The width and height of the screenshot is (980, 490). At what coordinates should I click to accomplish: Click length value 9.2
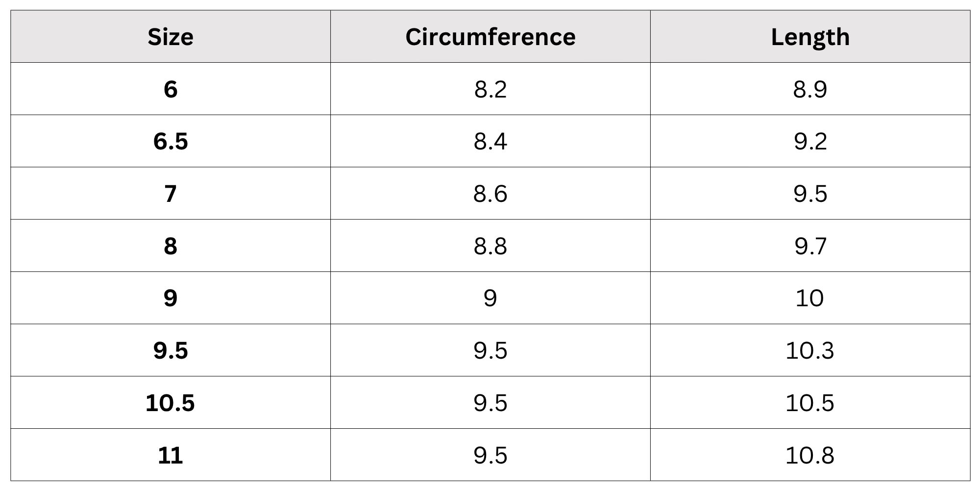point(810,142)
